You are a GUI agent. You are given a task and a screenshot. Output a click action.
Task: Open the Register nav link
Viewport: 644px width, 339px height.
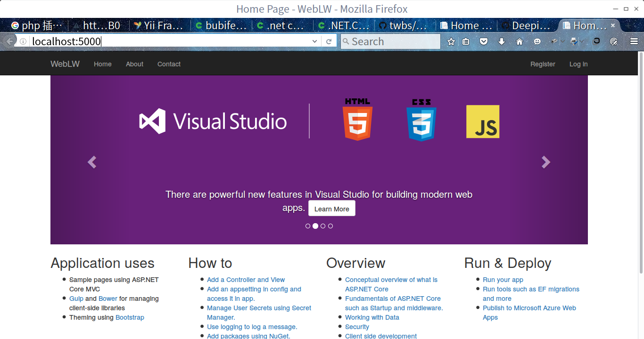543,64
